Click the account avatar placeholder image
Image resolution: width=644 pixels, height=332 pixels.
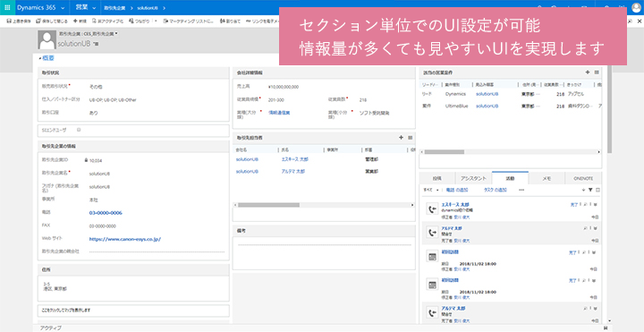click(x=47, y=40)
